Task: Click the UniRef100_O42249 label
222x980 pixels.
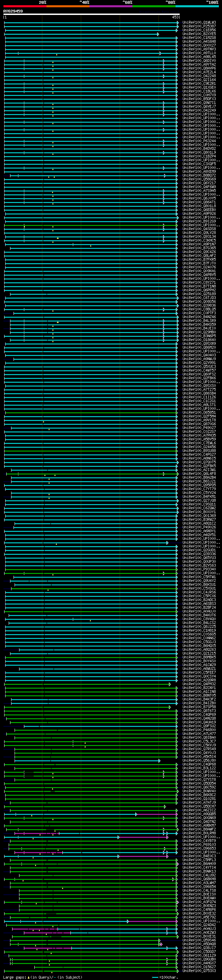Action: click(x=199, y=110)
